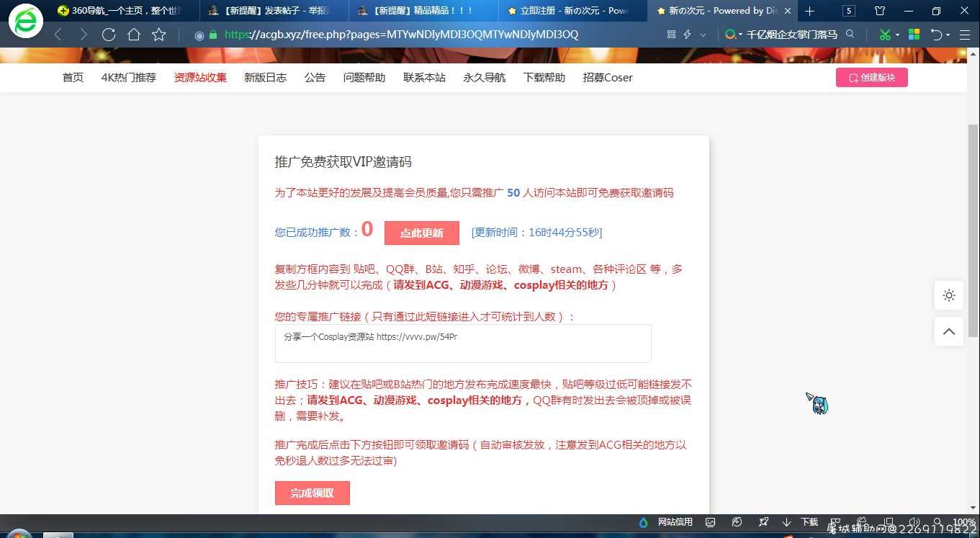Open the colorful extensions grid icon
Viewport: 980px width, 538px height.
pos(914,35)
